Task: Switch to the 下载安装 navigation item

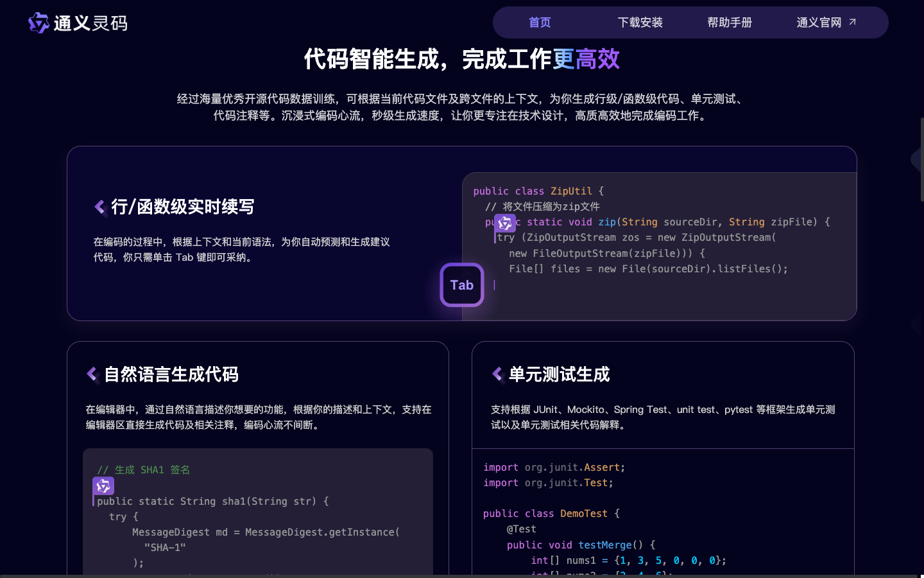Action: click(x=640, y=22)
